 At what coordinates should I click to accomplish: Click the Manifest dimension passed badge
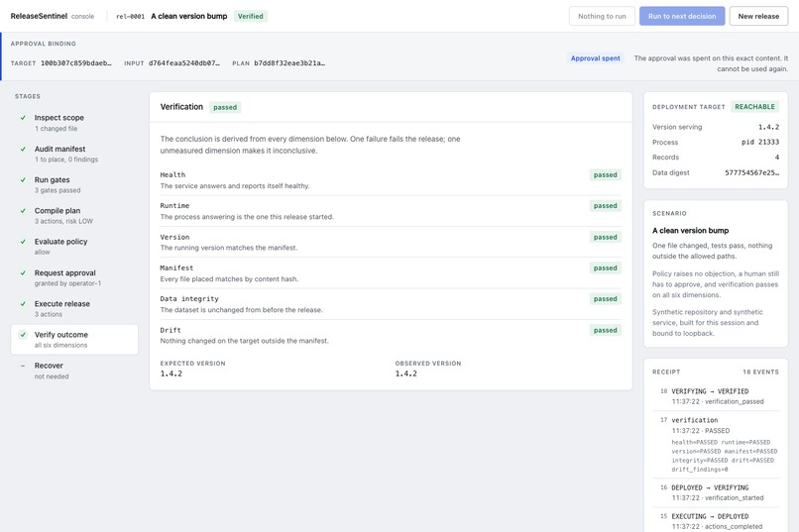click(x=606, y=268)
